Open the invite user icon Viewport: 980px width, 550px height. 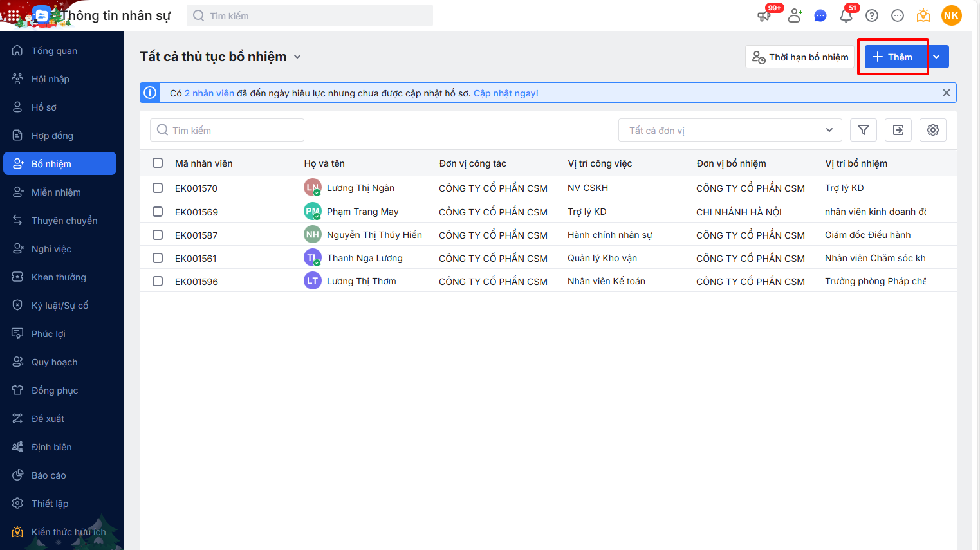click(x=795, y=15)
